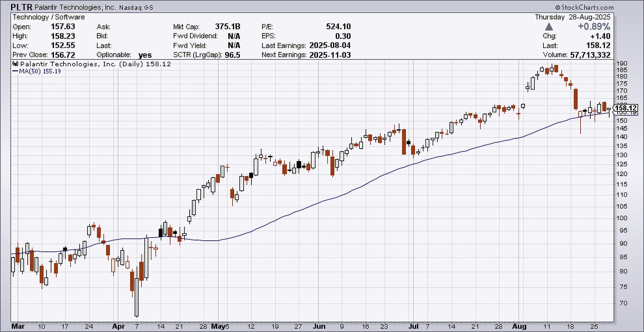The height and width of the screenshot is (332, 644).
Task: Click the Technology / Software sector label
Action: 49,17
